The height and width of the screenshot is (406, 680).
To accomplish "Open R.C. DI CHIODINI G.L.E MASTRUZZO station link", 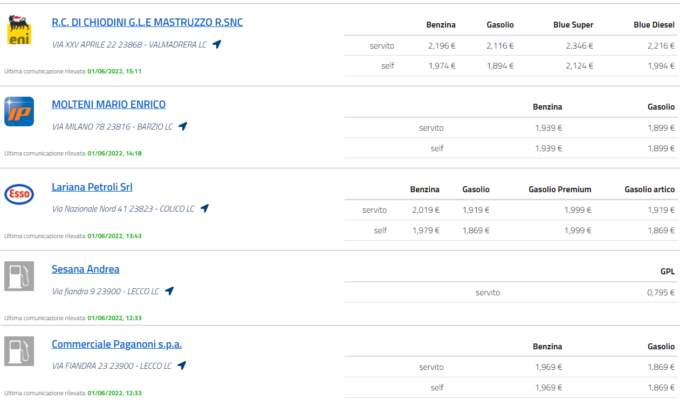I will (147, 22).
